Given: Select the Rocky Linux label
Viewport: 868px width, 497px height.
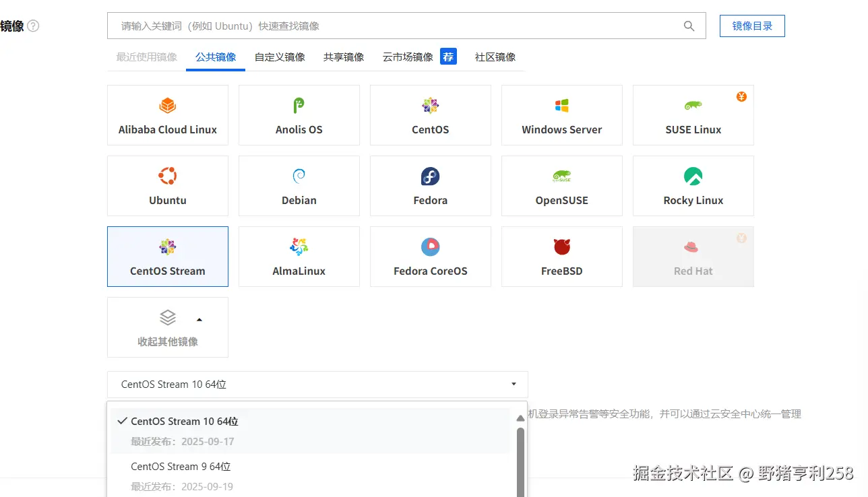Looking at the screenshot, I should [693, 201].
